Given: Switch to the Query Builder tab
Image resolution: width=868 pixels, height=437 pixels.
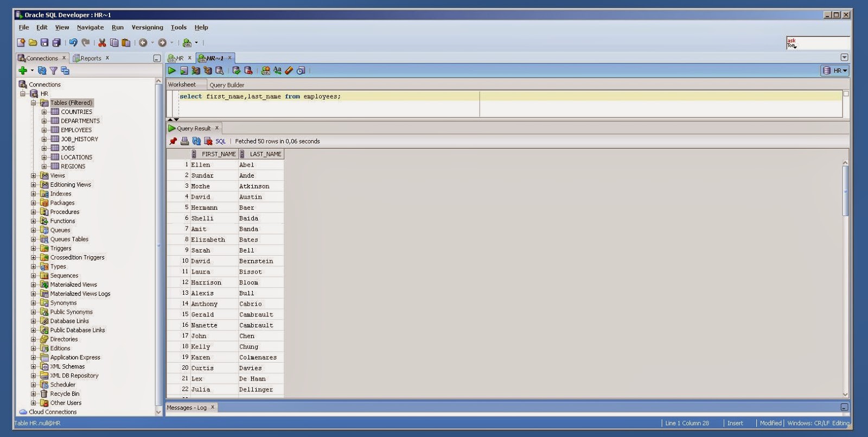Looking at the screenshot, I should 227,85.
